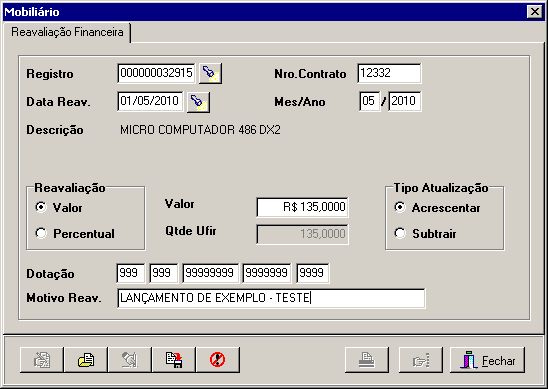
Task: Click the Dotação field showing 9999999
Action: tap(267, 273)
